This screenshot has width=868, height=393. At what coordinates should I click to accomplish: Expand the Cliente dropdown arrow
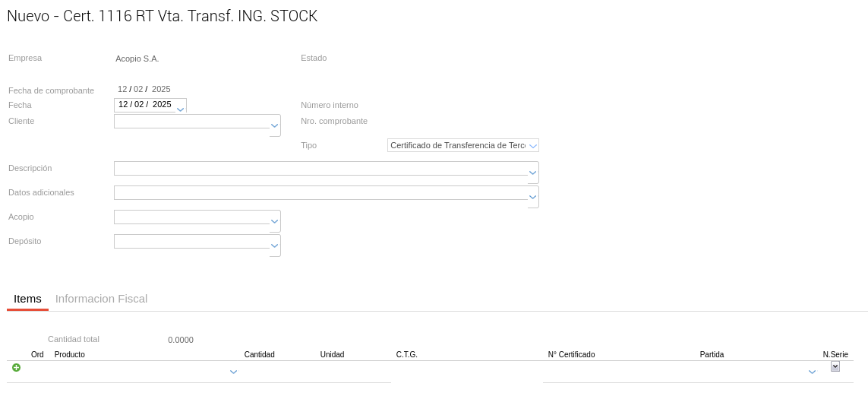click(x=275, y=126)
